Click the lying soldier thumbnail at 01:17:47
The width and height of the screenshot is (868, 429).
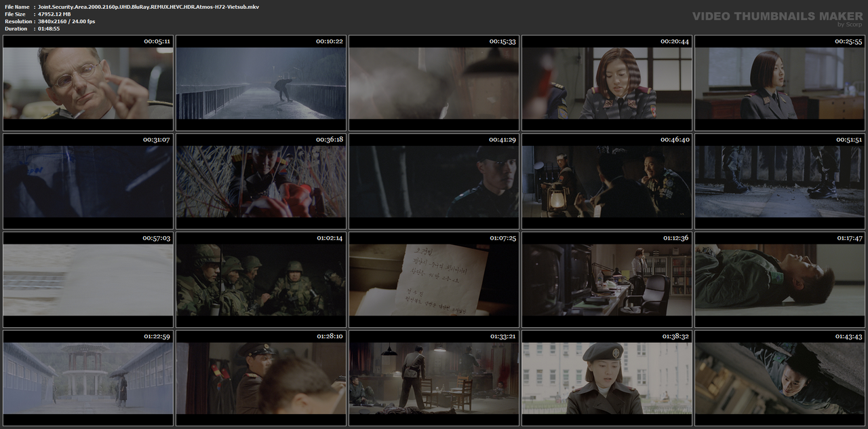(x=780, y=280)
